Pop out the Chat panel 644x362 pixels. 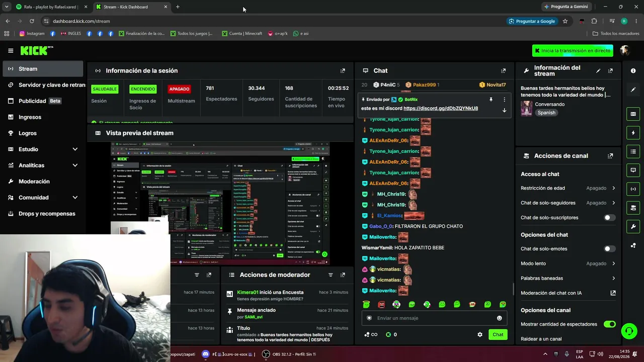503,71
